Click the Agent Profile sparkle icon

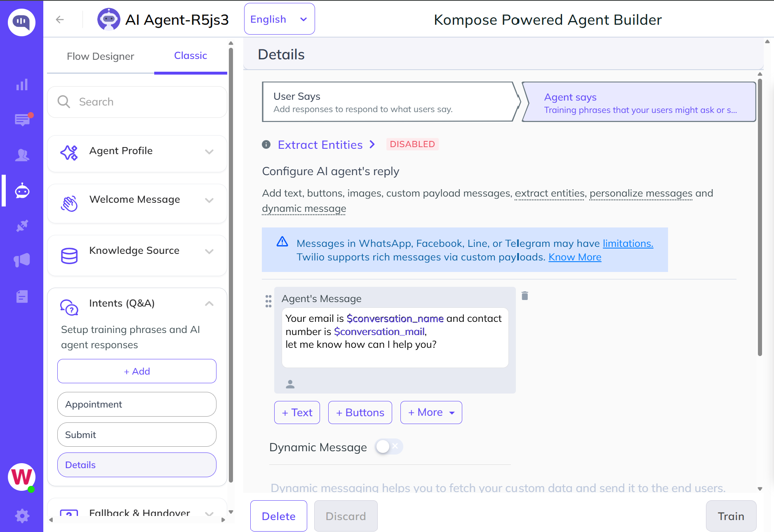click(x=69, y=152)
